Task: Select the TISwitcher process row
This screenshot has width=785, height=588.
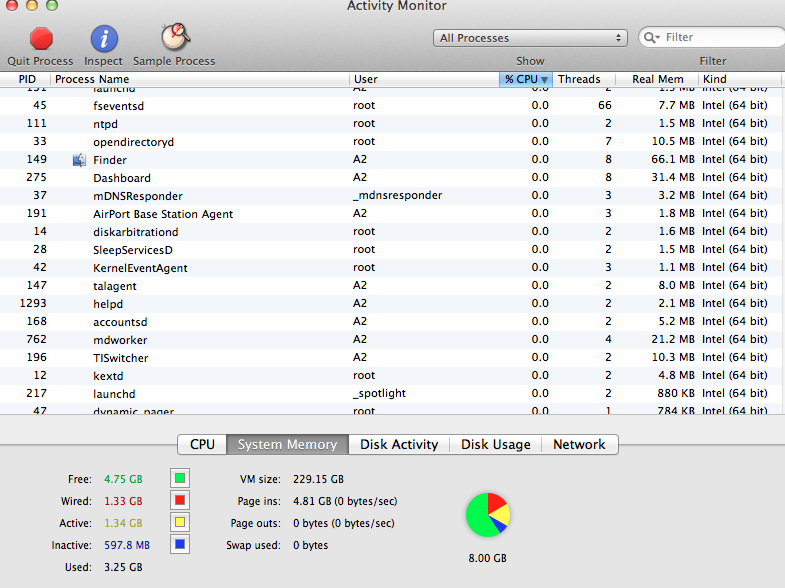Action: (392, 358)
